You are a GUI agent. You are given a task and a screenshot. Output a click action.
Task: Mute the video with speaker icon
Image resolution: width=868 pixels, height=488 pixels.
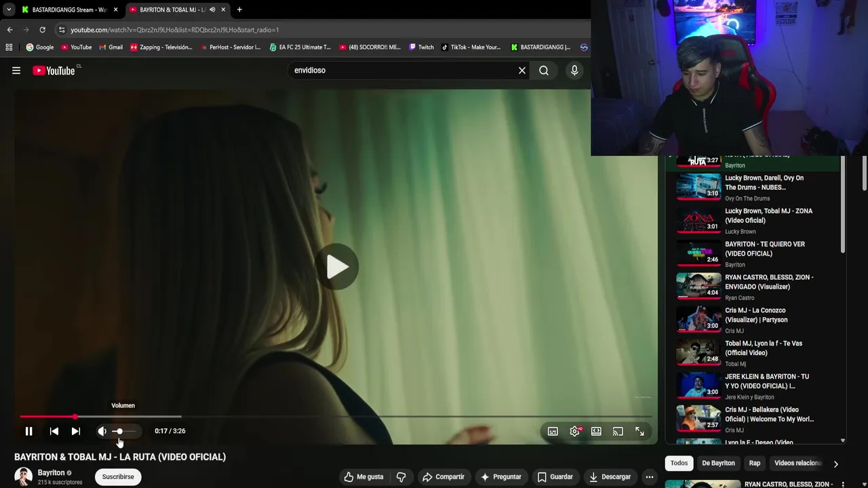pos(102,431)
